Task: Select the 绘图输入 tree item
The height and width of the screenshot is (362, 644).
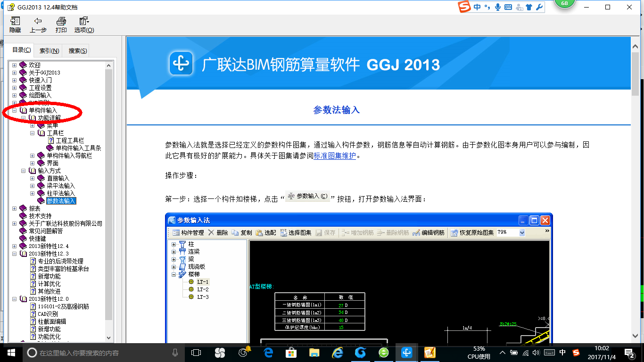Action: point(40,95)
